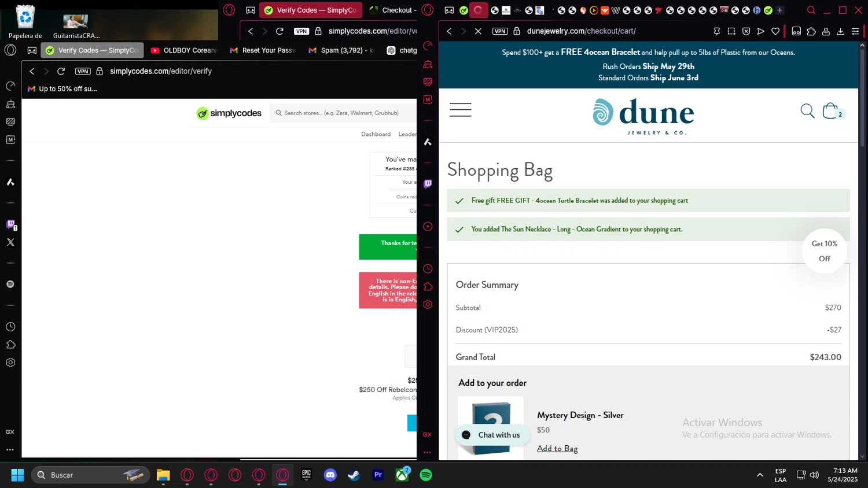Click the ad blocker shield icon in Dune toolbar
The height and width of the screenshot is (488, 868).
click(x=746, y=31)
